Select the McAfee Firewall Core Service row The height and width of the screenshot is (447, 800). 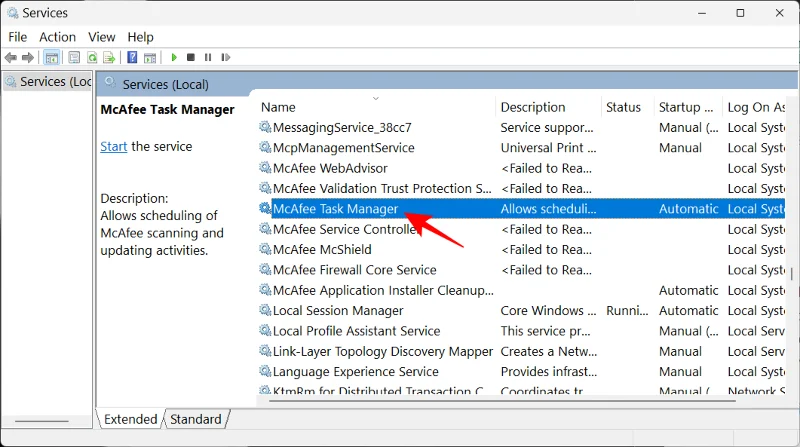[x=521, y=270]
